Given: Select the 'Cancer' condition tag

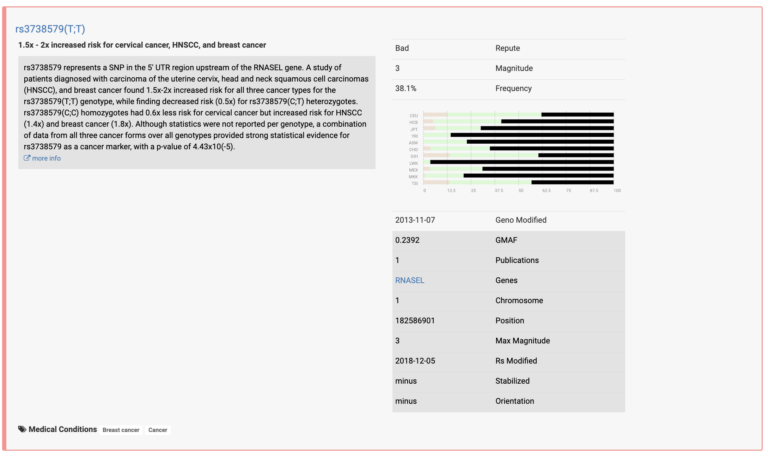Looking at the screenshot, I should click(x=158, y=430).
